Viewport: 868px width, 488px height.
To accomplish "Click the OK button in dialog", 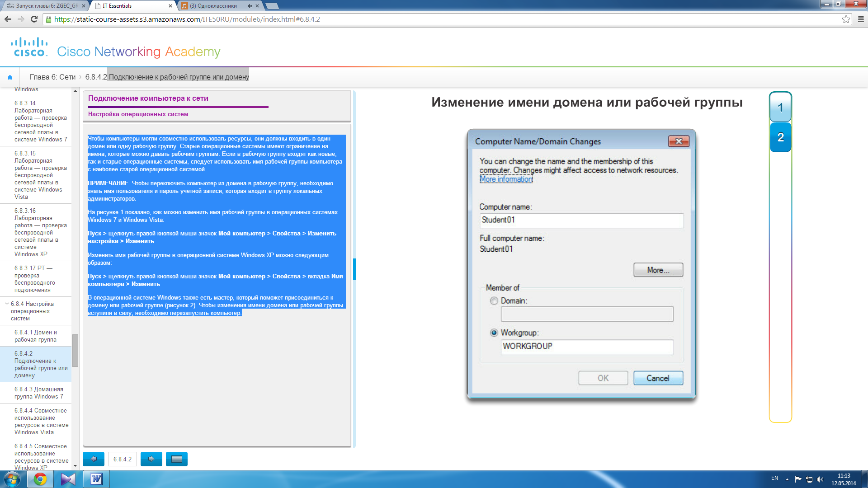I will coord(603,378).
